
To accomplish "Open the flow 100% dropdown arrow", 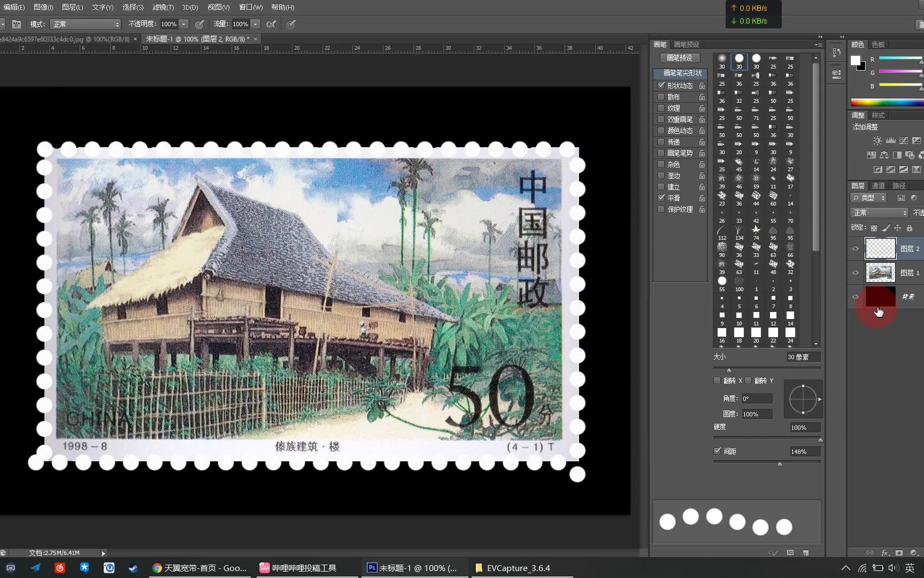I will coord(256,24).
